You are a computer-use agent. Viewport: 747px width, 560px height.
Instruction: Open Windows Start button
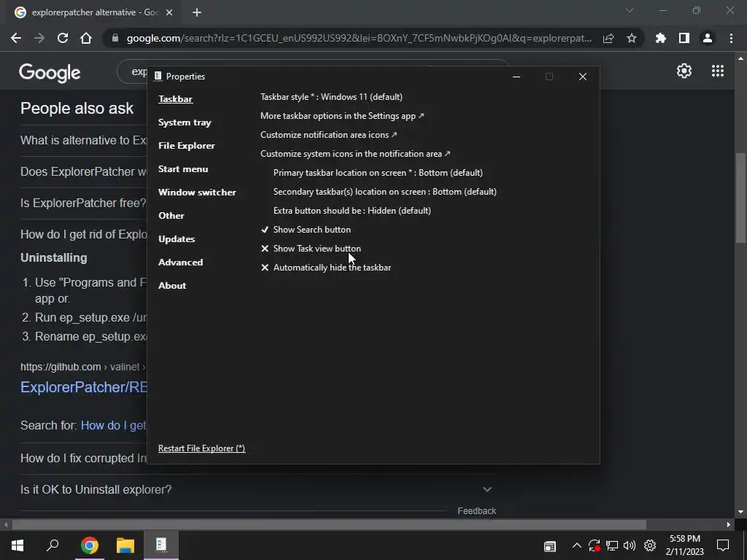[18, 545]
